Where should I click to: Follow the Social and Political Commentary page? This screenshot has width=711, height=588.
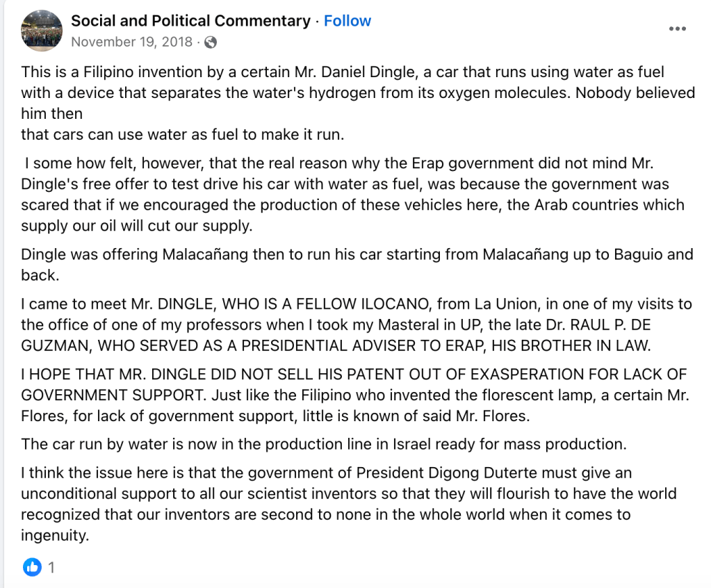[348, 21]
